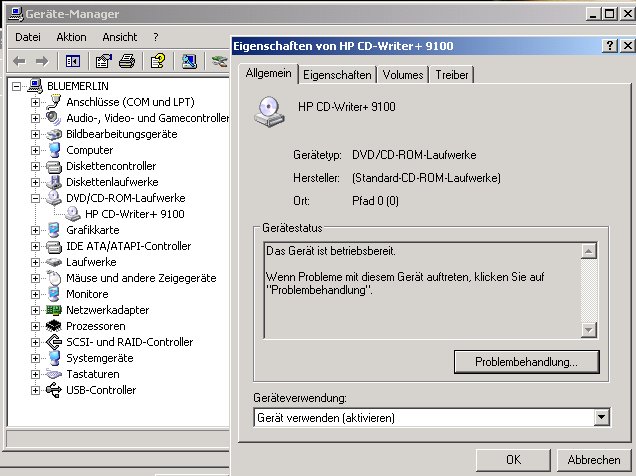This screenshot has height=476, width=636.
Task: Click the DVD/CD-ROM-Laufwerke disc icon
Action: tap(54, 198)
